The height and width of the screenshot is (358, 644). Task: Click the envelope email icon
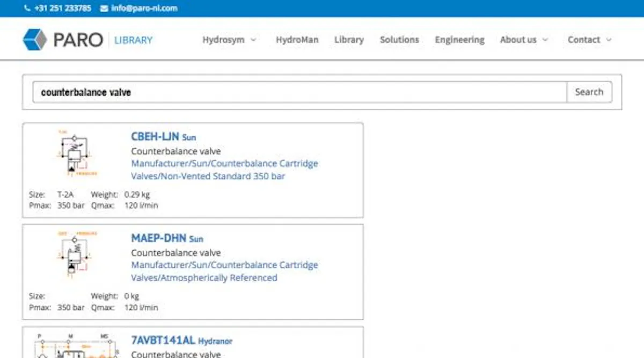(104, 8)
